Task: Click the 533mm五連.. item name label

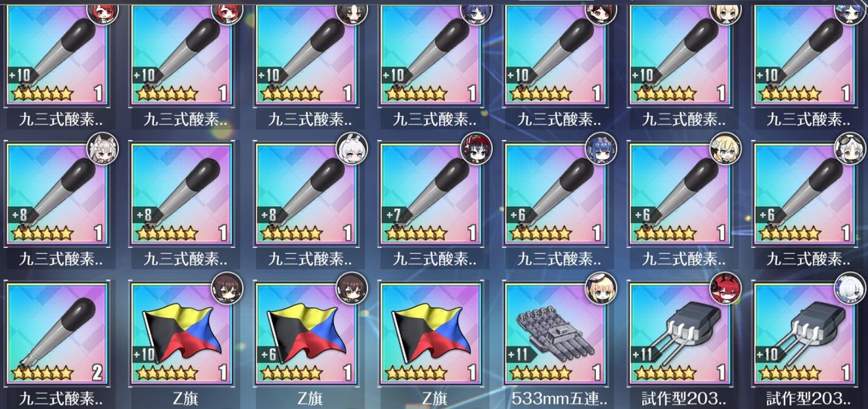Action: [x=556, y=398]
